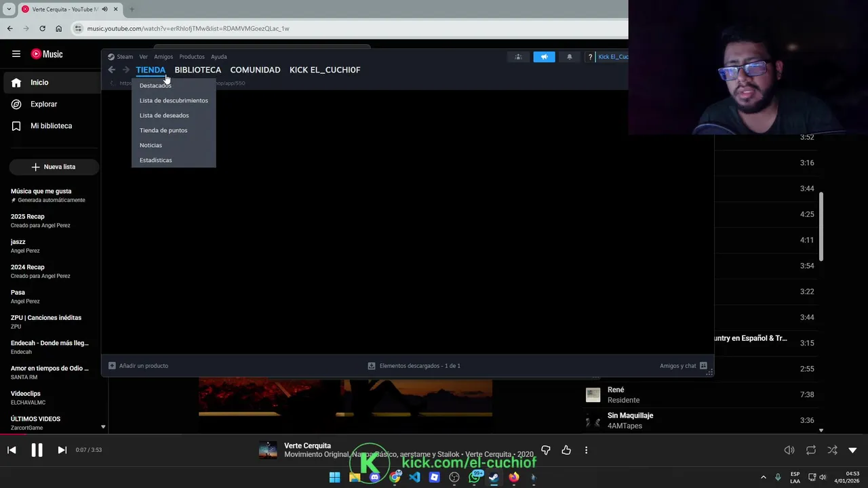Click Steam forward navigation arrow
This screenshot has height=488, width=868.
[x=125, y=70]
